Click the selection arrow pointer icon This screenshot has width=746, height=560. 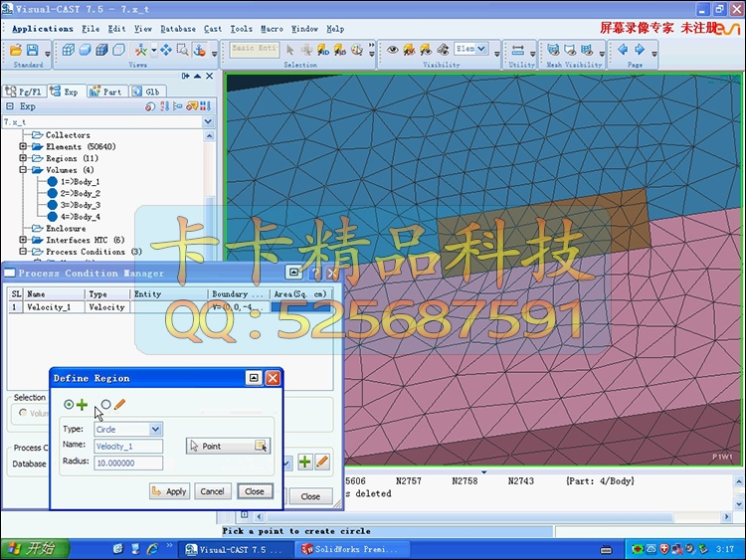click(289, 50)
